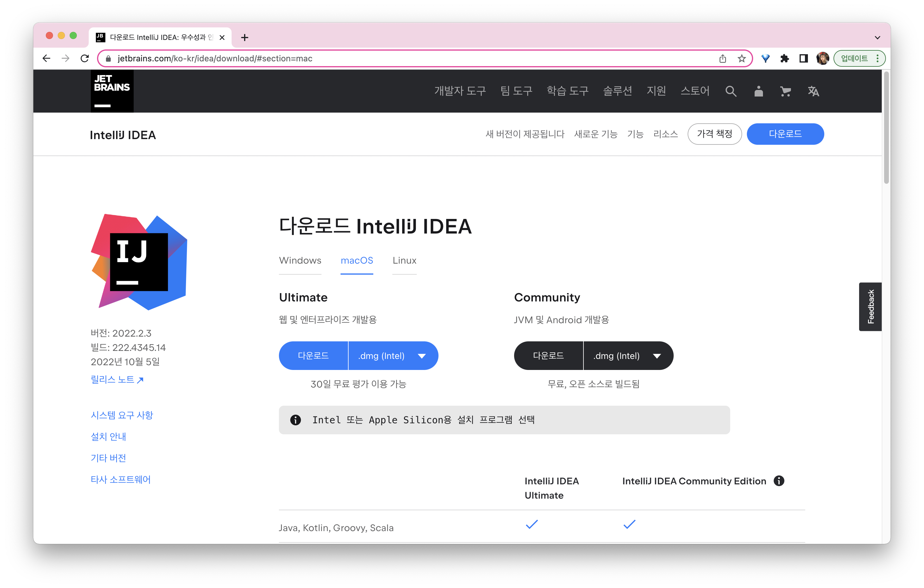Select the macOS tab
924x588 pixels.
tap(357, 260)
